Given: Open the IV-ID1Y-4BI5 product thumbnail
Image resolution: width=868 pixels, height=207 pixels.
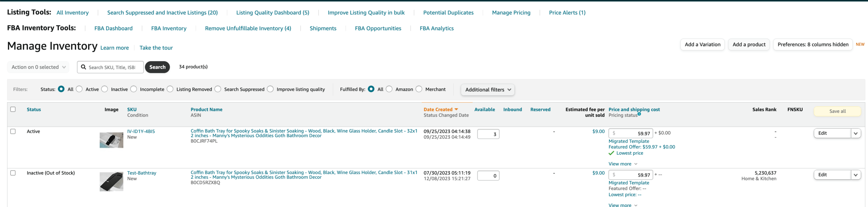Looking at the screenshot, I should [111, 140].
